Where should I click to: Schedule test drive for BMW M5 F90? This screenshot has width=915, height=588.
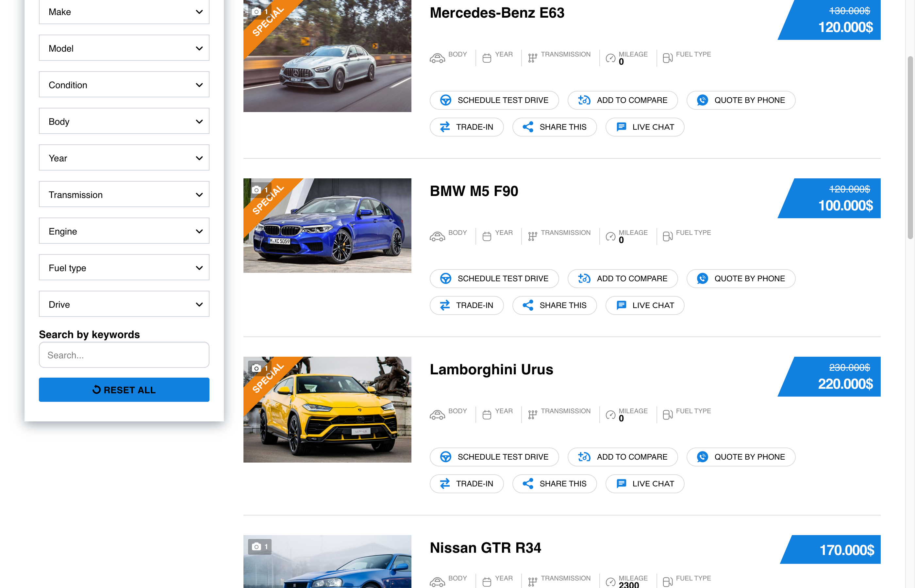494,278
